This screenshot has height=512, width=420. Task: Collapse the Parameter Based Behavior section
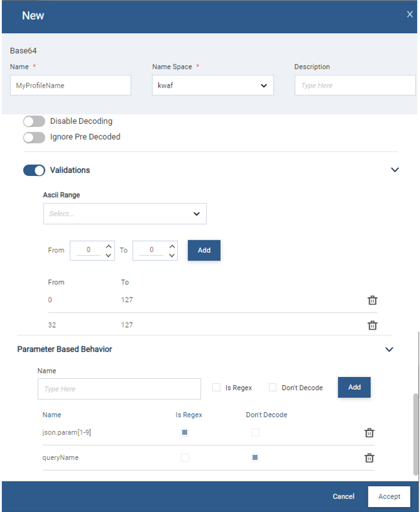tap(389, 349)
